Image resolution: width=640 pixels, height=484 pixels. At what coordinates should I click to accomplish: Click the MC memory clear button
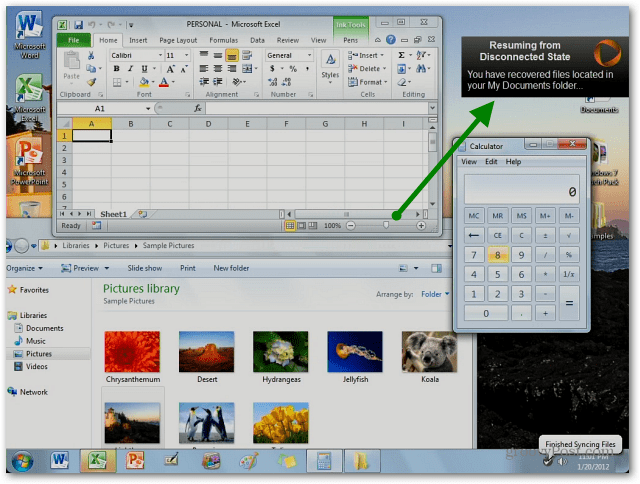[x=474, y=215]
